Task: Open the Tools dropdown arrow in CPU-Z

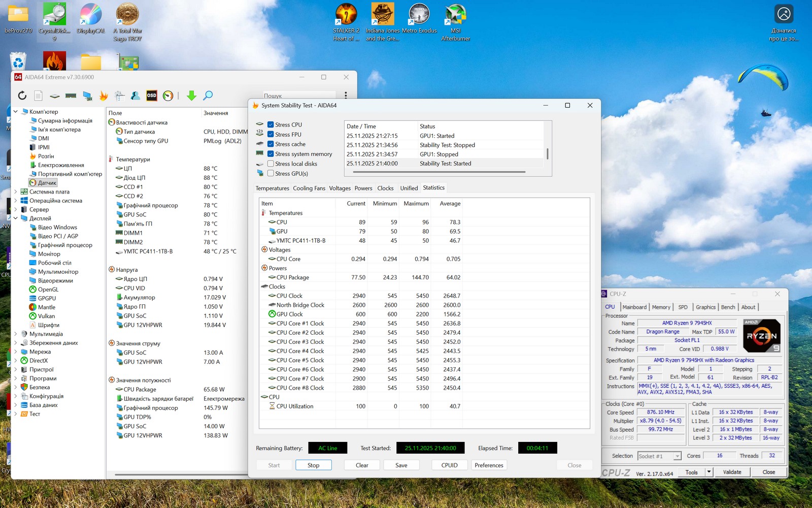Action: pyautogui.click(x=709, y=472)
